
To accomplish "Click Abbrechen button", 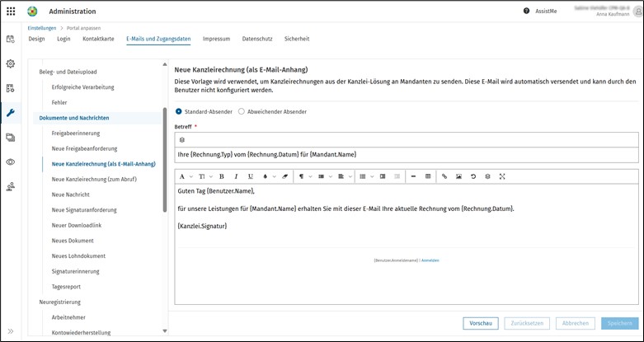I will (575, 323).
